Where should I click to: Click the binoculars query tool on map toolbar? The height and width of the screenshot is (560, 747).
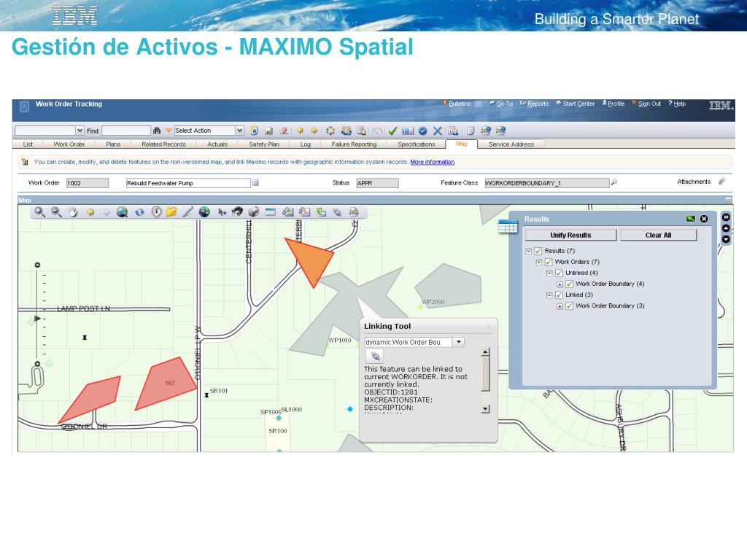click(x=237, y=212)
